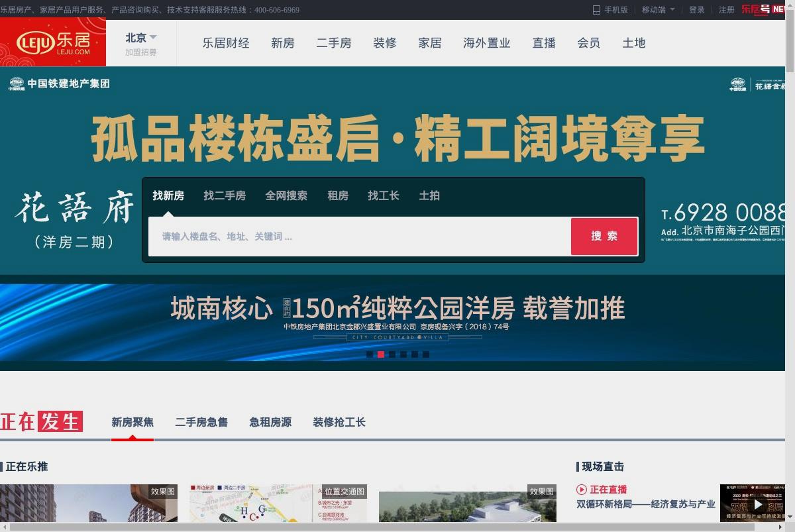Open the 手机版 mobile version link
Screen dimensions: 795x532
610,10
